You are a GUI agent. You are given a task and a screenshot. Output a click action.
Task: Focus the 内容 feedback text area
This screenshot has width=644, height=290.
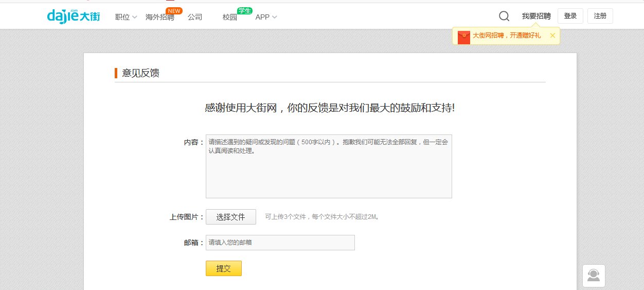(329, 166)
